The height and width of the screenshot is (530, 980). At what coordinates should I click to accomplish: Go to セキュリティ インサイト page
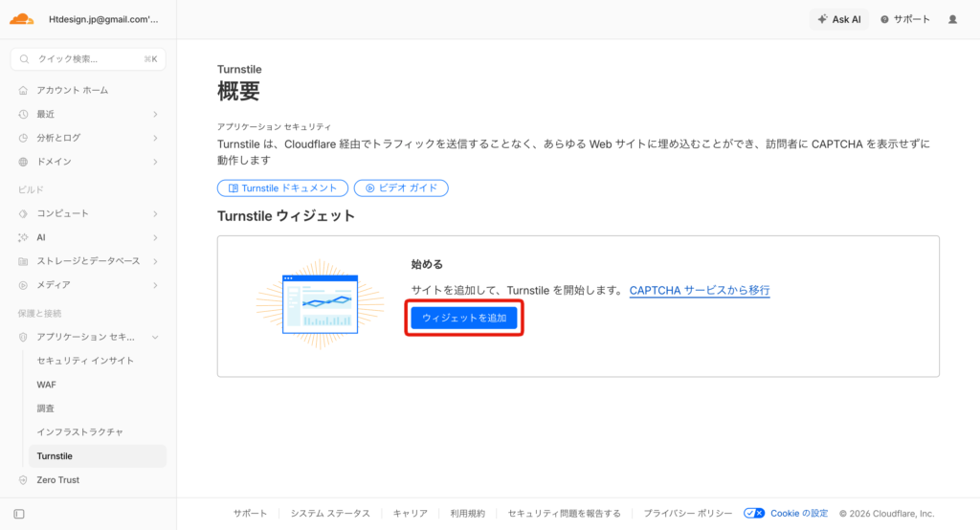[x=85, y=361]
